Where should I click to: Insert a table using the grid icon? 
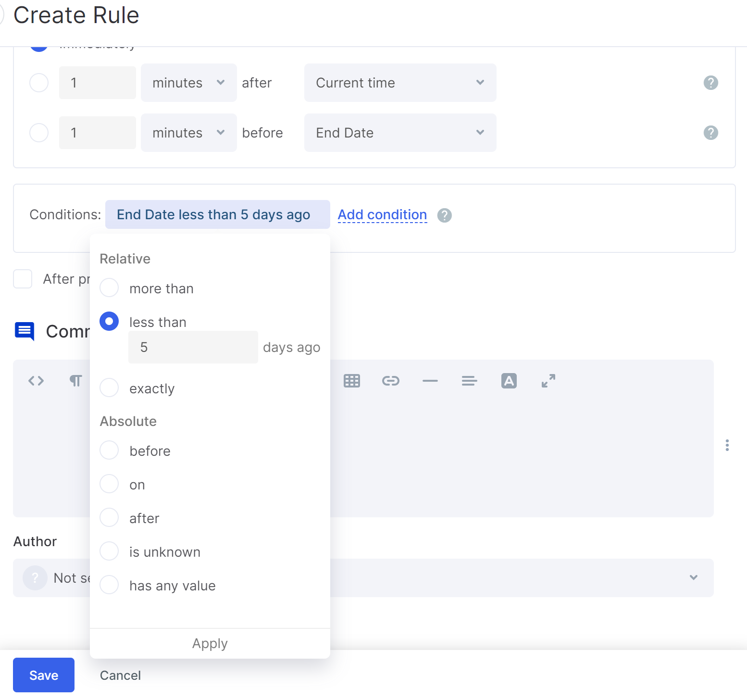(x=351, y=381)
